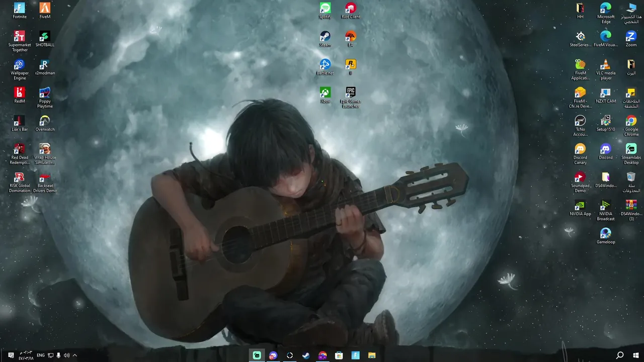The width and height of the screenshot is (644, 362).
Task: Open the taskbar clock and calendar
Action: (x=26, y=355)
